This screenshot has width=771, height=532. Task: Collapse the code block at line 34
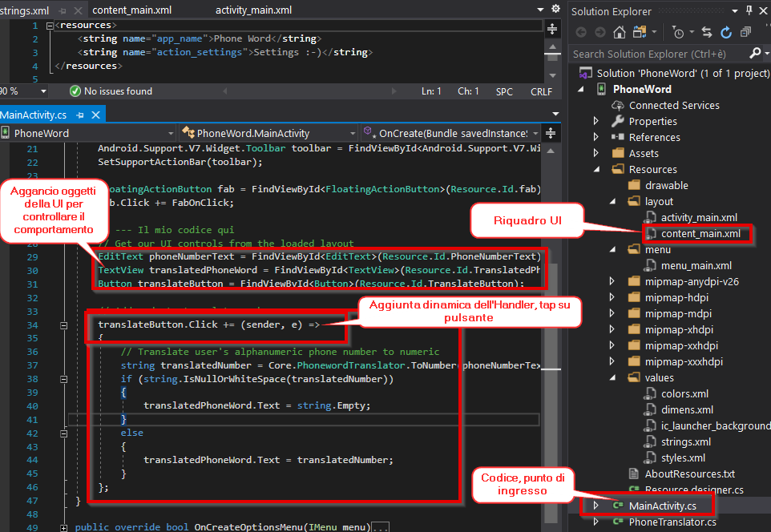pyautogui.click(x=63, y=324)
